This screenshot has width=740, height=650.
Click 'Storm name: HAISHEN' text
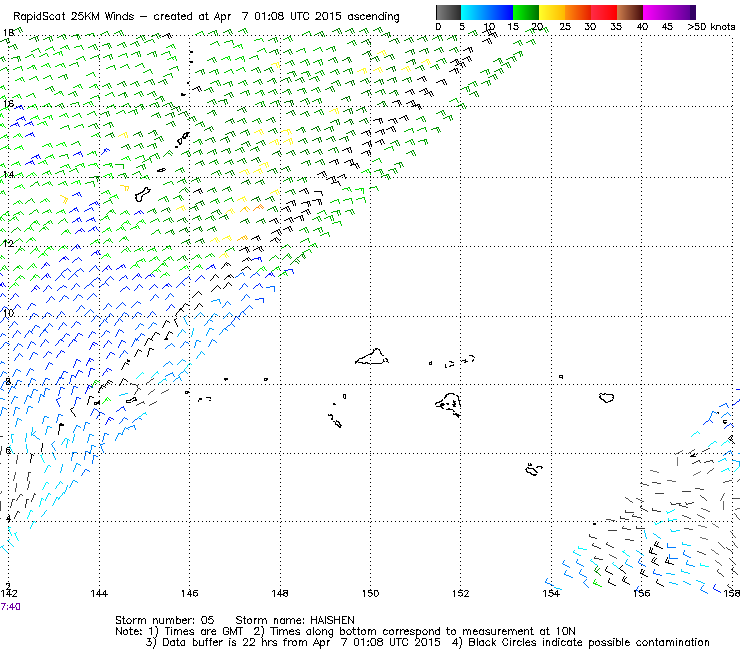[x=295, y=620]
